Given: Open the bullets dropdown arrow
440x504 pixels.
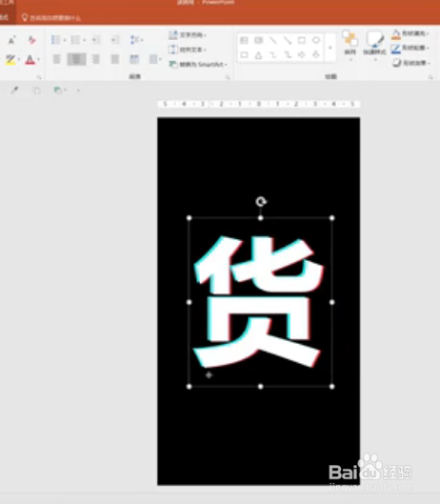Looking at the screenshot, I should tap(65, 40).
